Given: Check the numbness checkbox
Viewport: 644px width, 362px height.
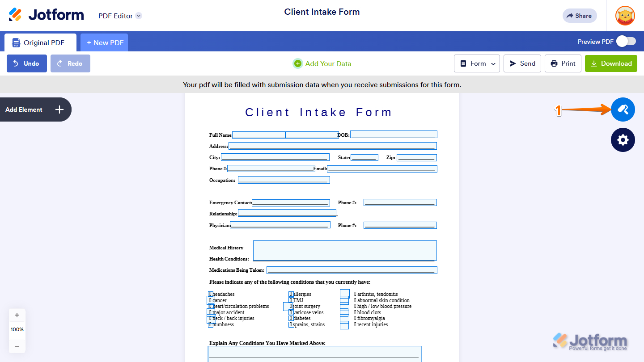Looking at the screenshot, I should 211,324.
